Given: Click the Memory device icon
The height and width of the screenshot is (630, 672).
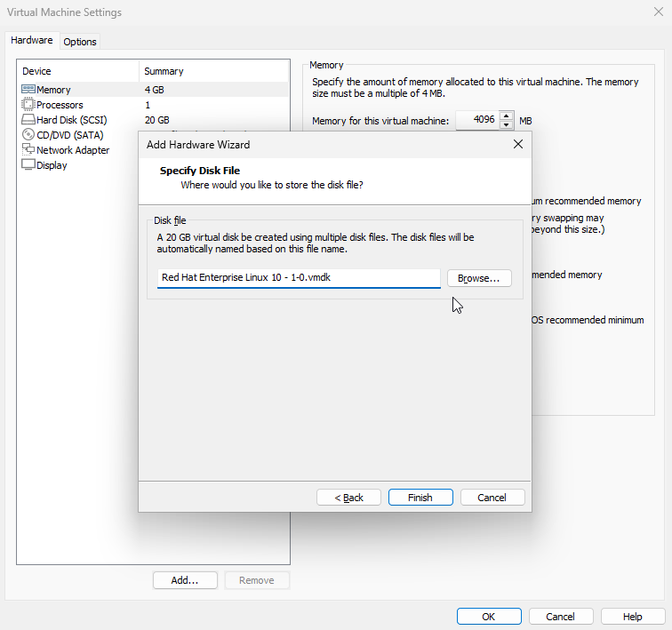Looking at the screenshot, I should click(x=28, y=90).
